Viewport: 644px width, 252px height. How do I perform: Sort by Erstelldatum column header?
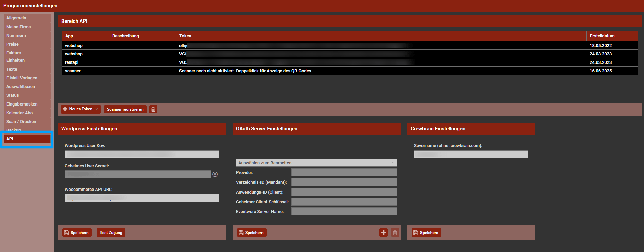tap(612, 36)
